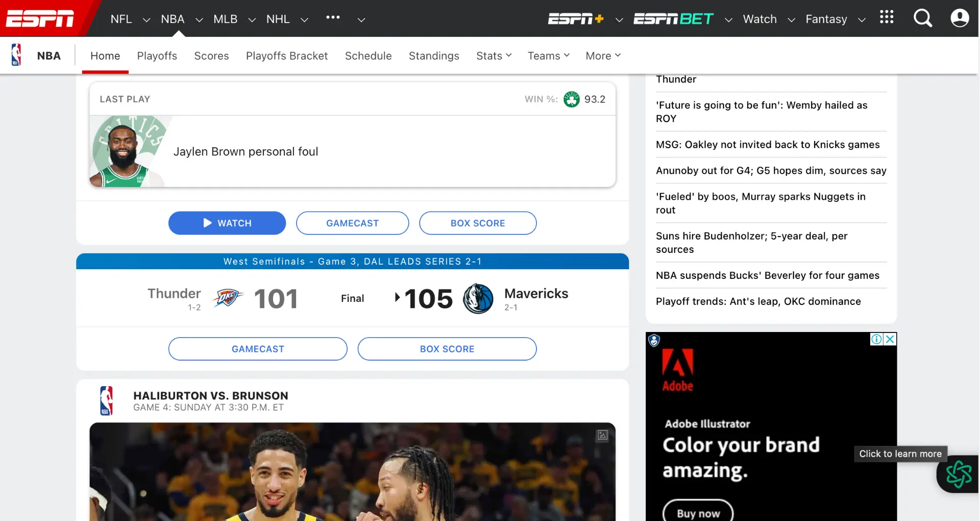Click the ad info icon
980x521 pixels.
coord(876,339)
